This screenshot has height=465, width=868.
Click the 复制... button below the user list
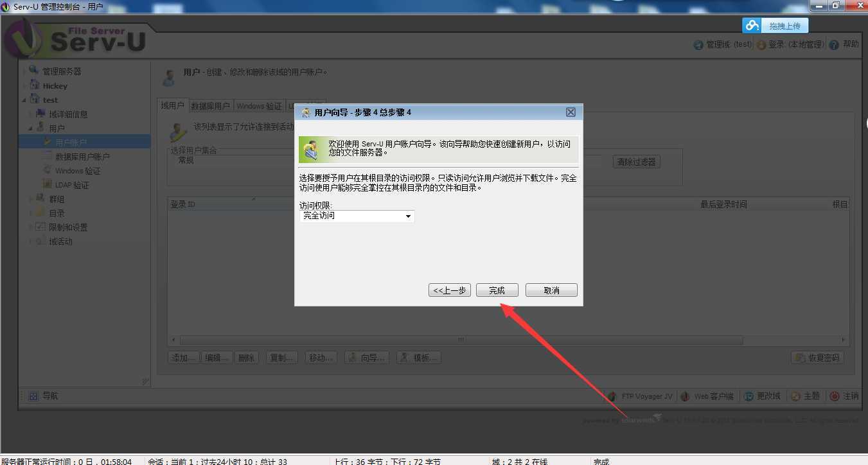[x=282, y=358]
